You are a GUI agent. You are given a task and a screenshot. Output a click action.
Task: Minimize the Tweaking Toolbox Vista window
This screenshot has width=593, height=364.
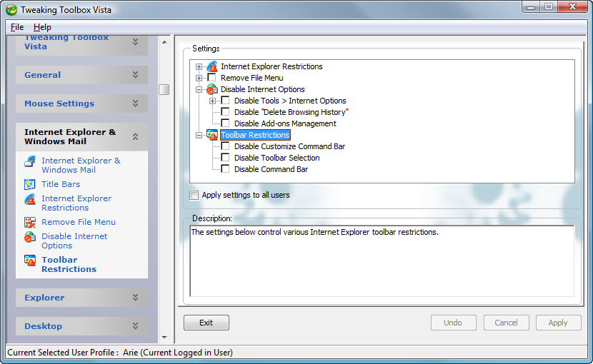[x=531, y=7]
